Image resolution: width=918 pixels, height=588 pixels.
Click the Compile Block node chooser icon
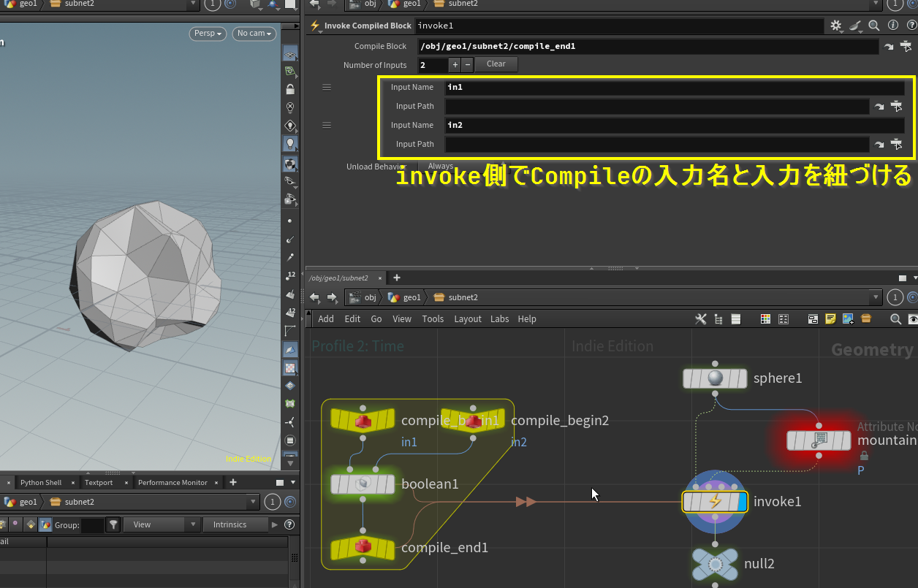(906, 47)
